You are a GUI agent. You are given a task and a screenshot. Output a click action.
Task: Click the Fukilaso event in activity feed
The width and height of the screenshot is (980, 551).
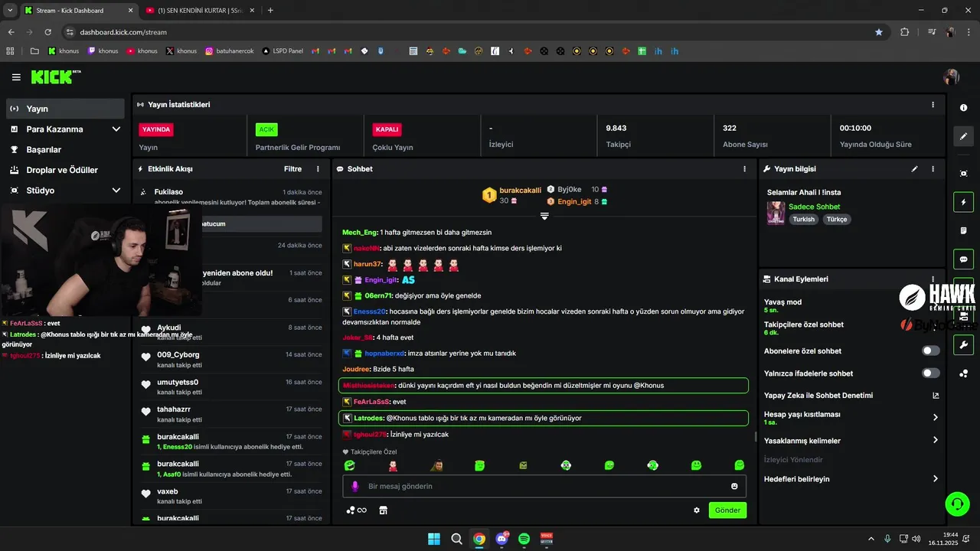tap(230, 196)
